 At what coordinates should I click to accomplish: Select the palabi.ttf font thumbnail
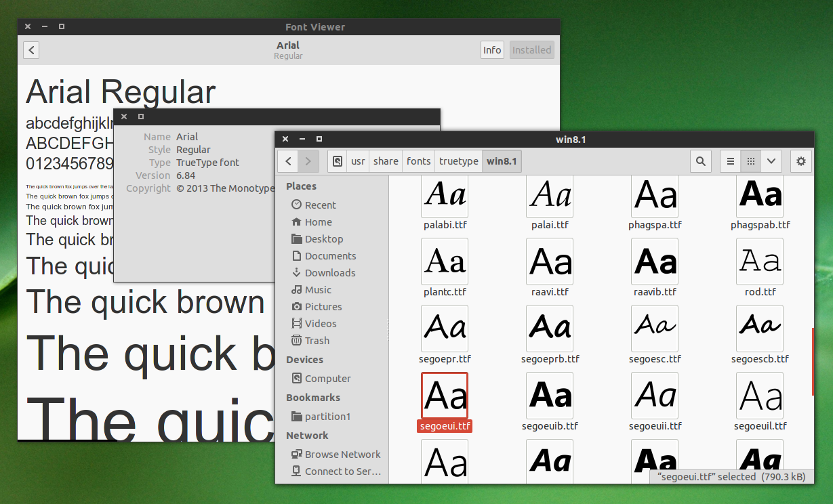click(x=445, y=196)
